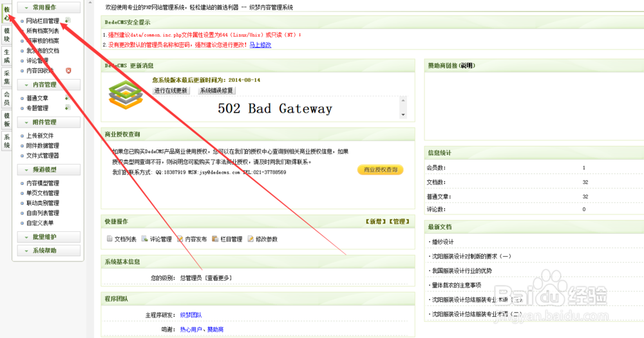Open 自定义表单 in the sidebar
The height and width of the screenshot is (338, 644).
point(40,223)
